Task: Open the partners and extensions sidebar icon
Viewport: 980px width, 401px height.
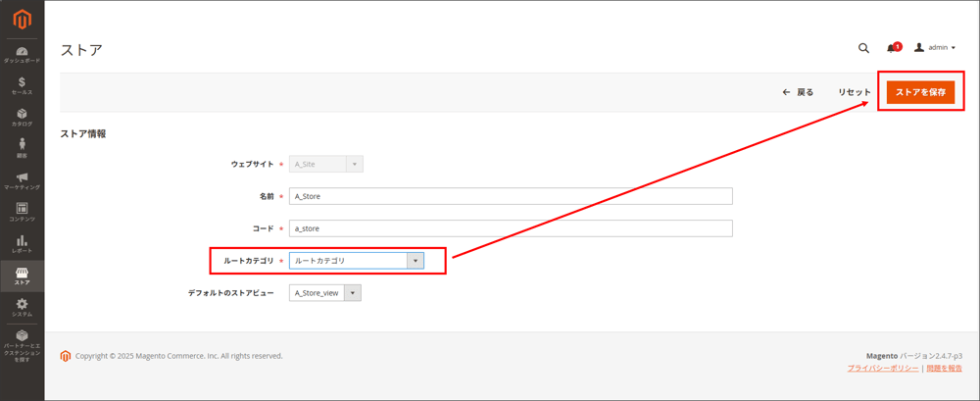Action: [x=22, y=344]
